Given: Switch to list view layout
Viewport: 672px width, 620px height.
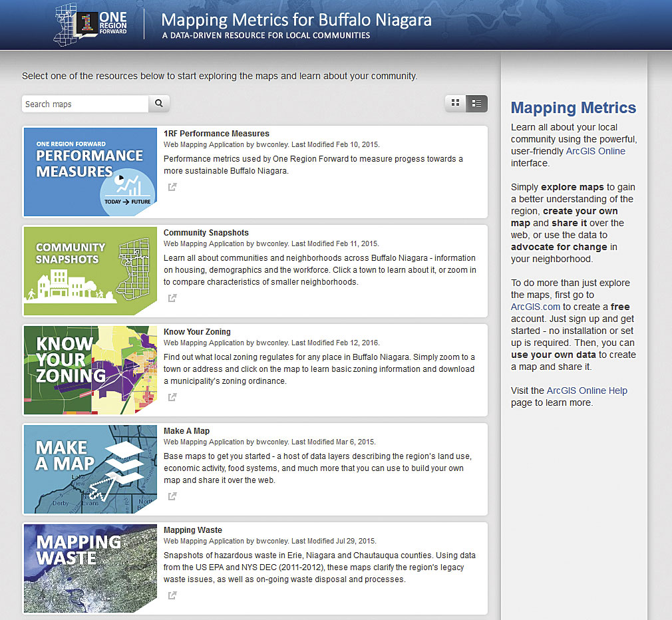Looking at the screenshot, I should pyautogui.click(x=476, y=103).
